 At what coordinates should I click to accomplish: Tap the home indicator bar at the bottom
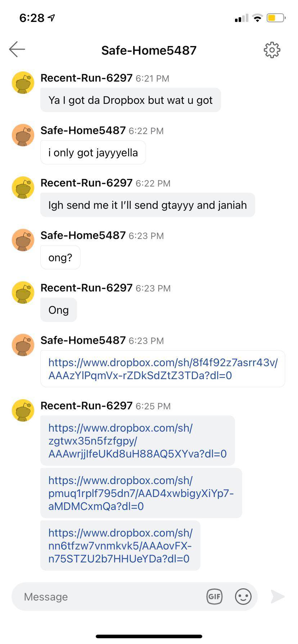(149, 636)
